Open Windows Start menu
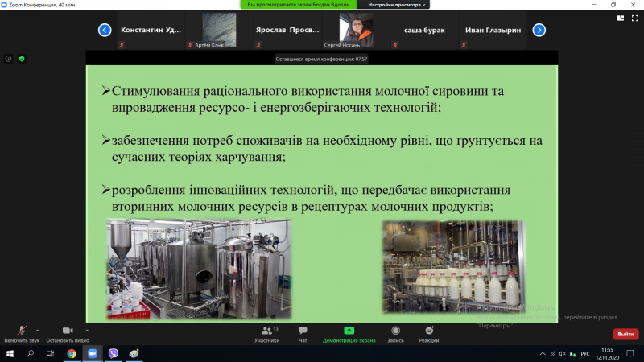 pyautogui.click(x=10, y=353)
